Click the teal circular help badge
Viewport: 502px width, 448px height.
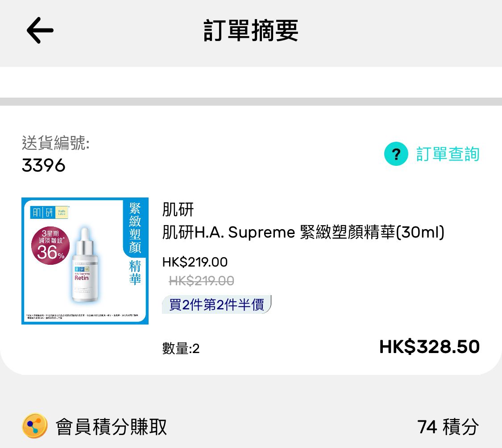(396, 153)
